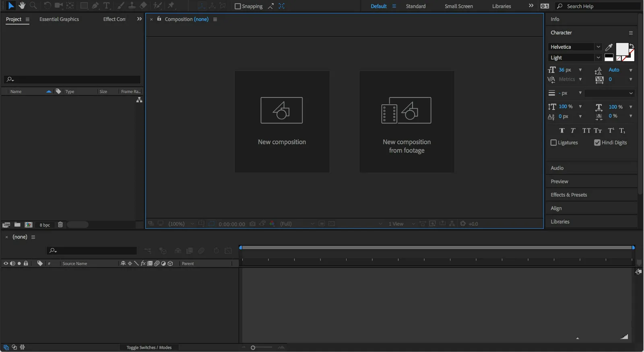Select the Horizontal Type tool
The height and width of the screenshot is (352, 644).
pyautogui.click(x=107, y=6)
